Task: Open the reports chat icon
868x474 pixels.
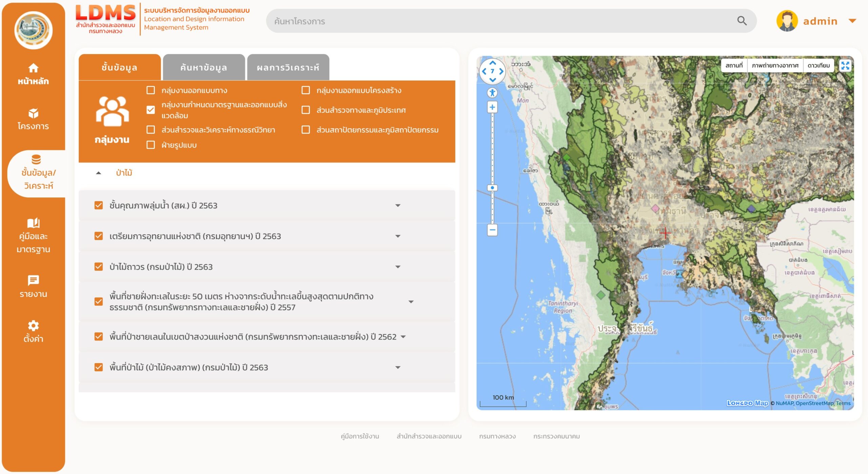Action: [33, 280]
